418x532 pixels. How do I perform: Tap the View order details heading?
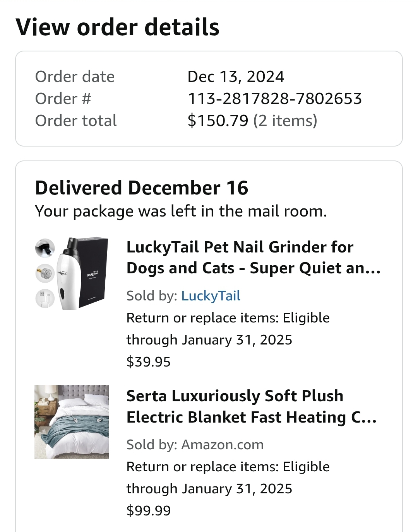click(118, 27)
